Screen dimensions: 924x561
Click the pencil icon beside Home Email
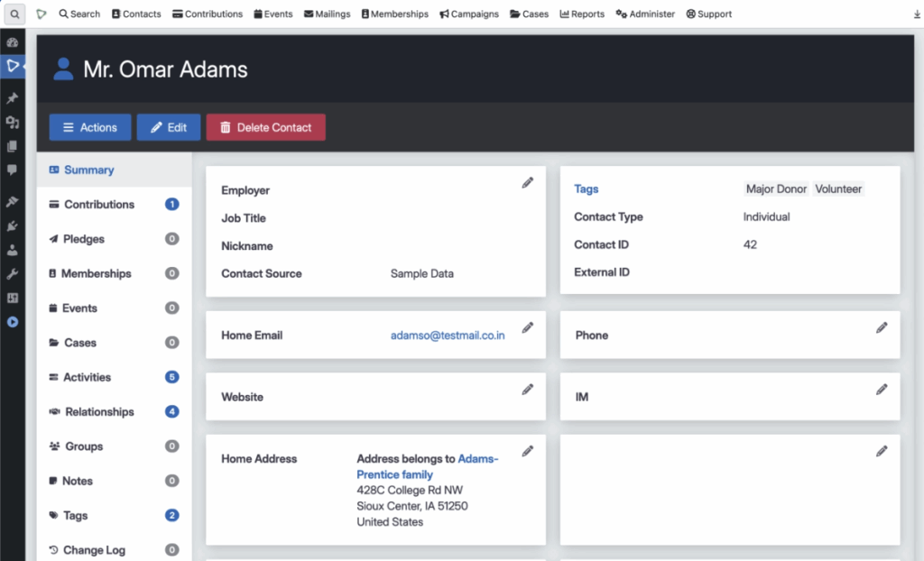click(x=528, y=327)
